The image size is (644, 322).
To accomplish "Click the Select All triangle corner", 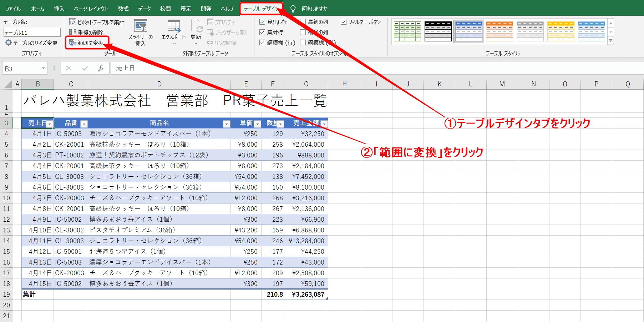I will 8,84.
